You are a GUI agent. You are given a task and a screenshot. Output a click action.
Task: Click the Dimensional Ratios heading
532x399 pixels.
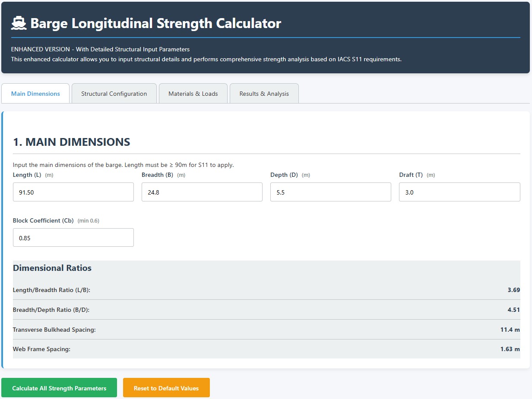point(52,268)
